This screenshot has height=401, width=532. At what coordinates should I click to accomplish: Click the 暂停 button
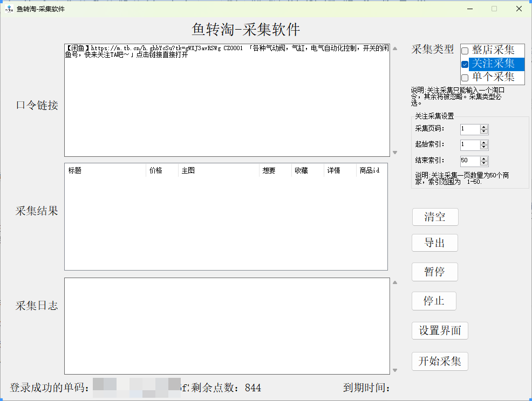tap(435, 272)
